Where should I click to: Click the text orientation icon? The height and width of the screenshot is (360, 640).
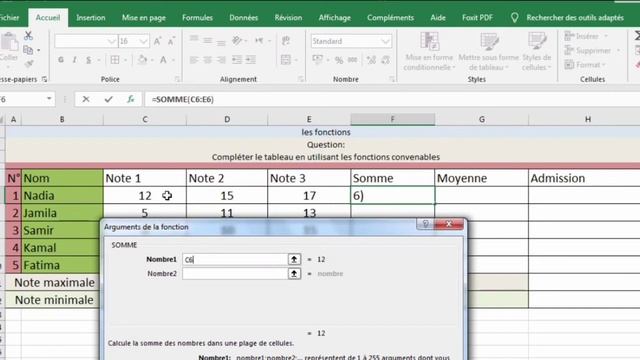pos(237,40)
